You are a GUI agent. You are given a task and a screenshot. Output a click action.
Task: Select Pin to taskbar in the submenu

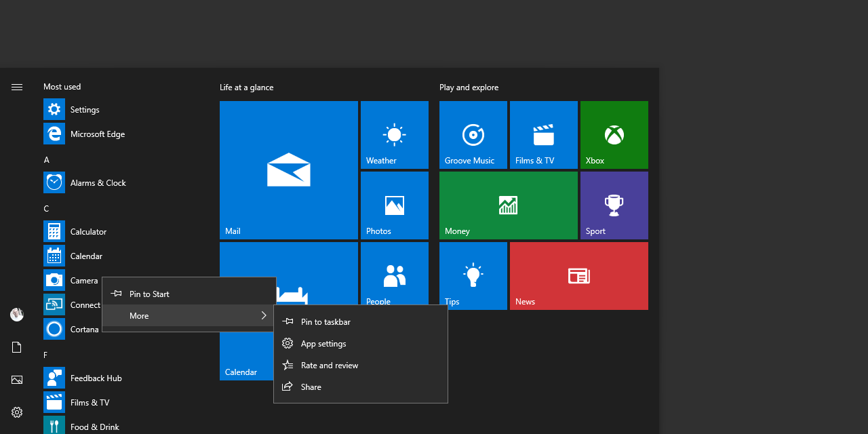point(325,321)
